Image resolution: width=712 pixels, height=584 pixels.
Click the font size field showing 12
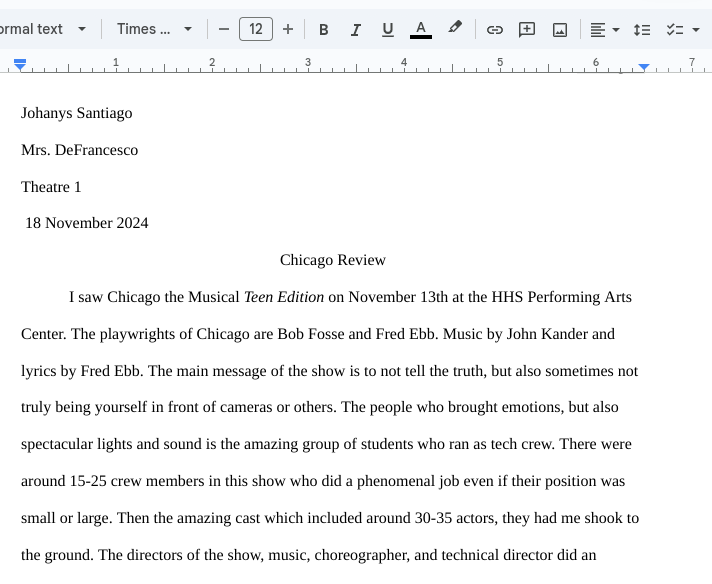256,30
